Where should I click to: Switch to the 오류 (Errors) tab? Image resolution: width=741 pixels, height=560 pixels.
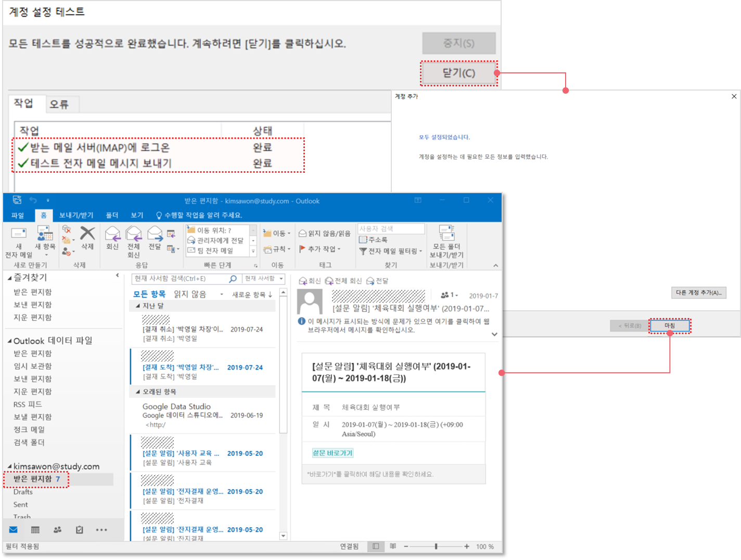coord(59,105)
